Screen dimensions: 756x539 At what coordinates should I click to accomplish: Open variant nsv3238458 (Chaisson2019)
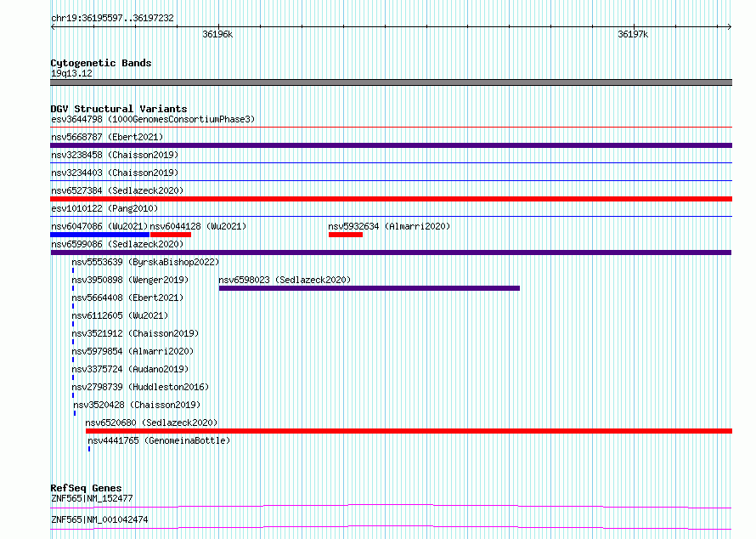click(x=115, y=155)
